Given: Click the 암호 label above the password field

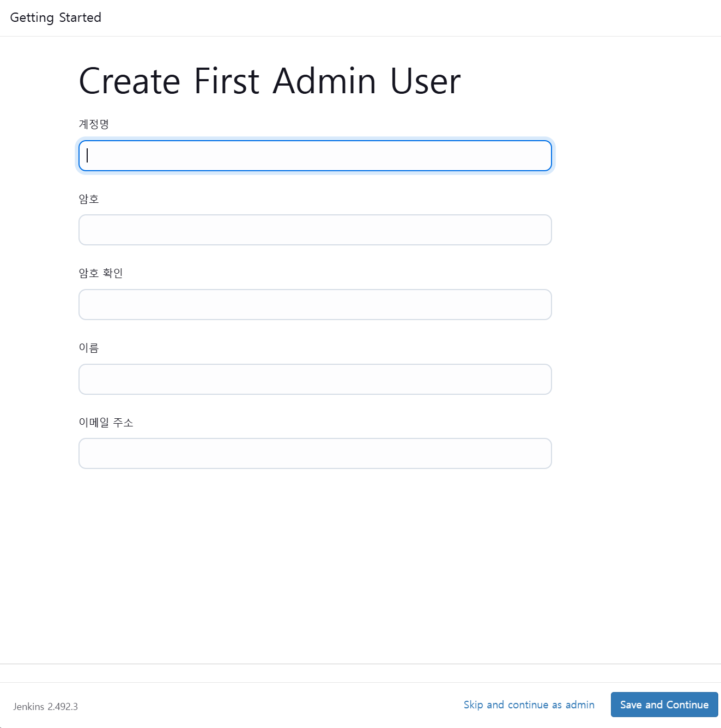Looking at the screenshot, I should tap(89, 199).
